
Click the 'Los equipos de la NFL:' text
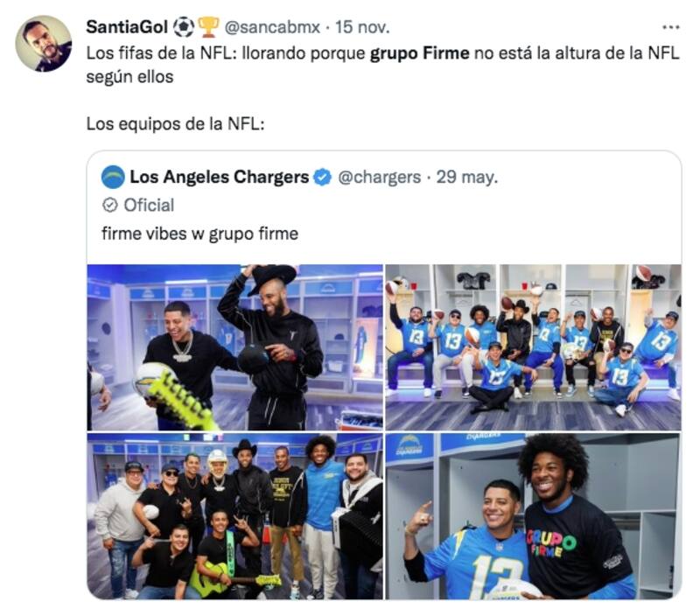pyautogui.click(x=174, y=123)
